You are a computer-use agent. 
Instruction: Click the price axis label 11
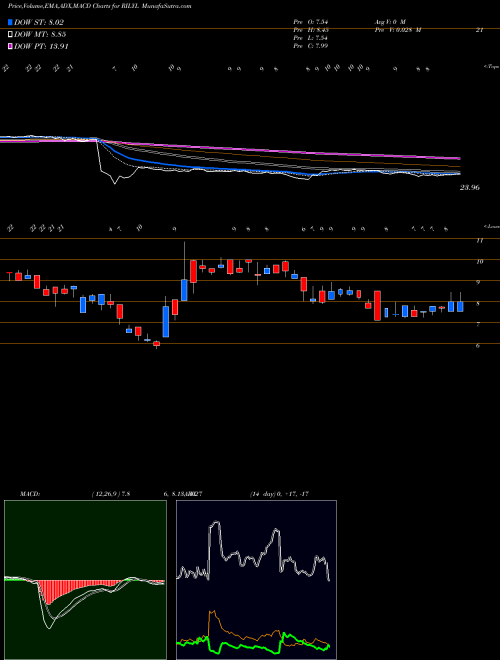coord(479,241)
